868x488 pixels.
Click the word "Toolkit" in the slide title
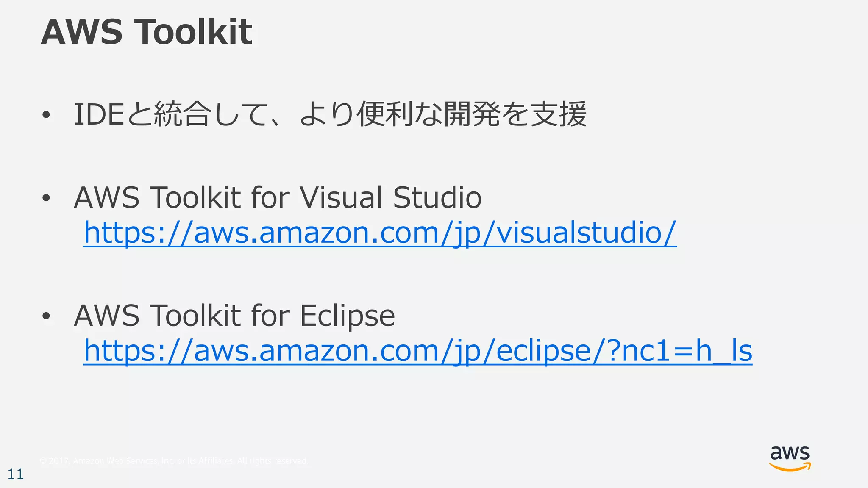tap(193, 32)
